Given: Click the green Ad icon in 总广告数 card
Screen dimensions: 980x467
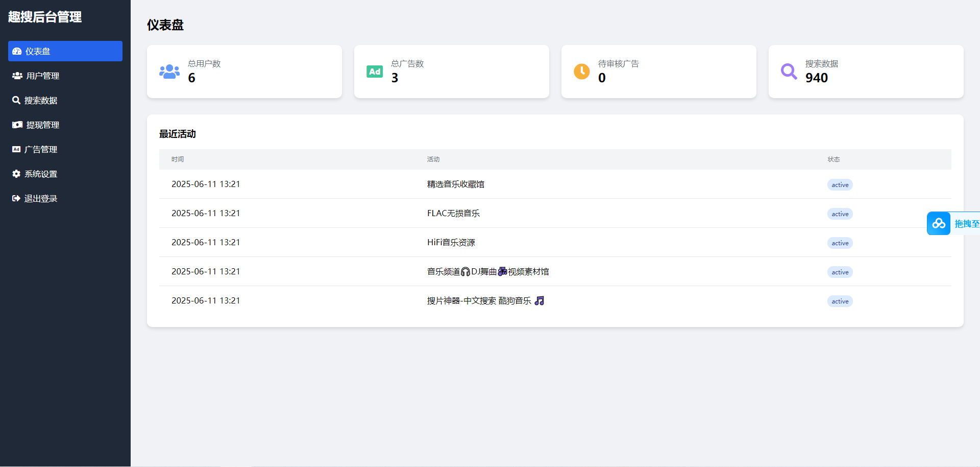Looking at the screenshot, I should pos(375,72).
